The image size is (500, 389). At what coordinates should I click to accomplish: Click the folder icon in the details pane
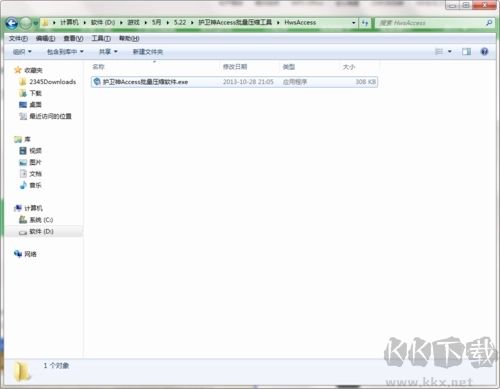(x=22, y=372)
